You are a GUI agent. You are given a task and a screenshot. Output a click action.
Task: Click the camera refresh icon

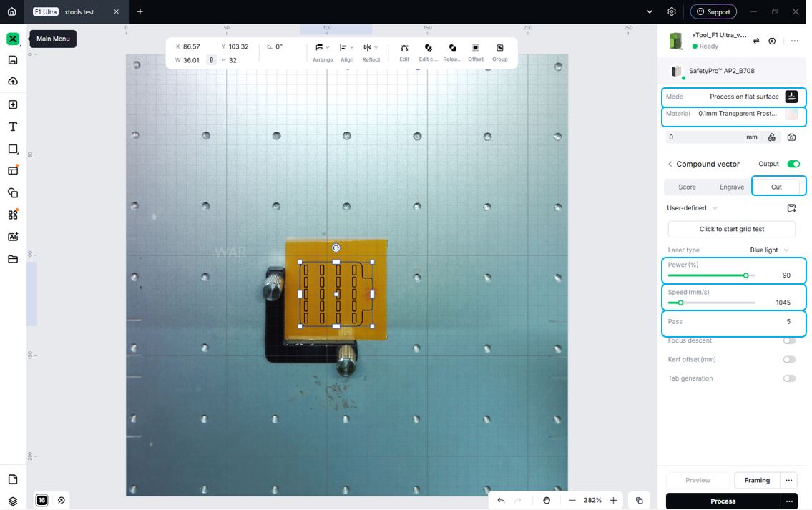pos(791,137)
